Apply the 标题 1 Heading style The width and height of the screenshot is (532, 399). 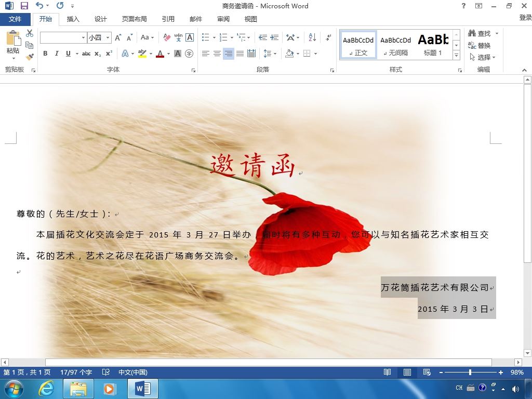click(x=433, y=45)
